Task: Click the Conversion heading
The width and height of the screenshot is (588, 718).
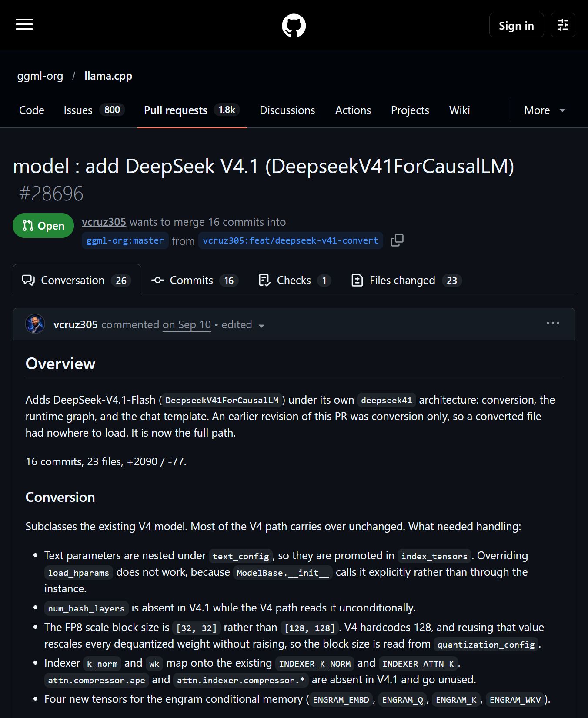Action: click(x=60, y=497)
